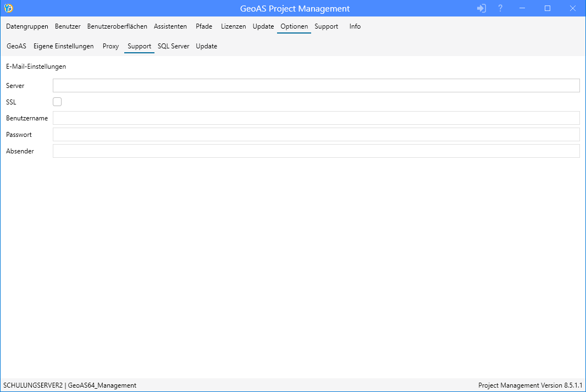Viewport: 586px width, 392px height.
Task: Switch to the Benutzer menu
Action: tap(68, 26)
